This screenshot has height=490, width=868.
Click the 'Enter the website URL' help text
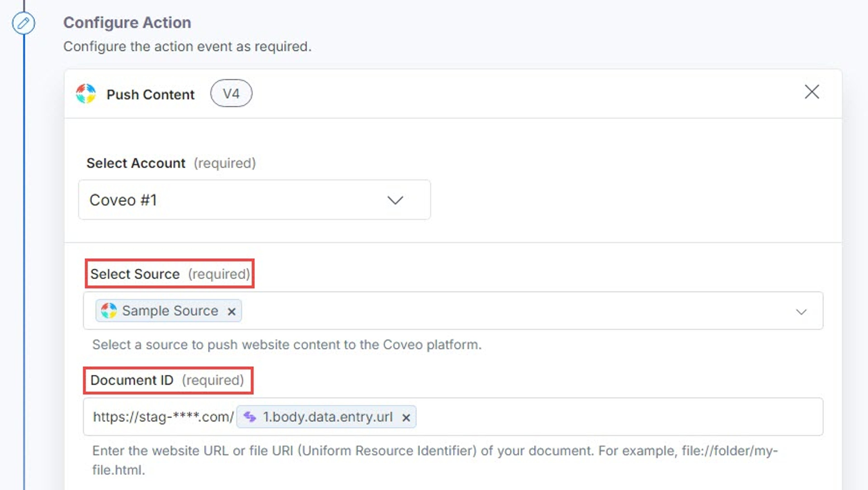[435, 460]
